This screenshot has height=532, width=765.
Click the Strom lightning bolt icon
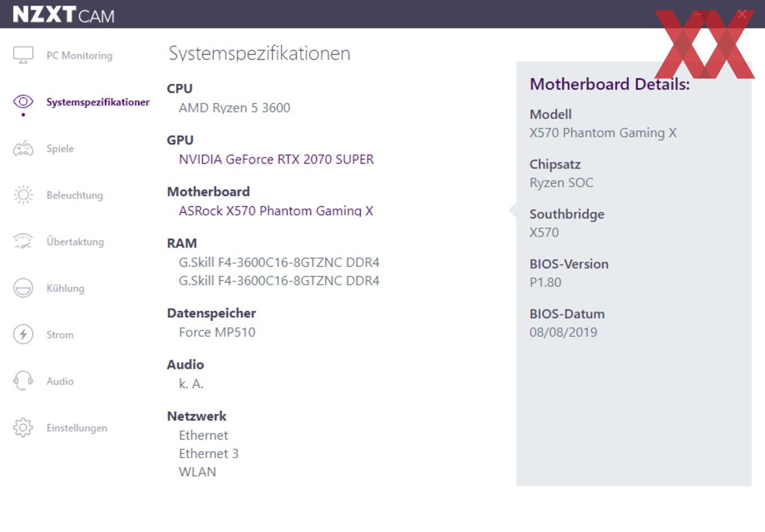[x=23, y=335]
